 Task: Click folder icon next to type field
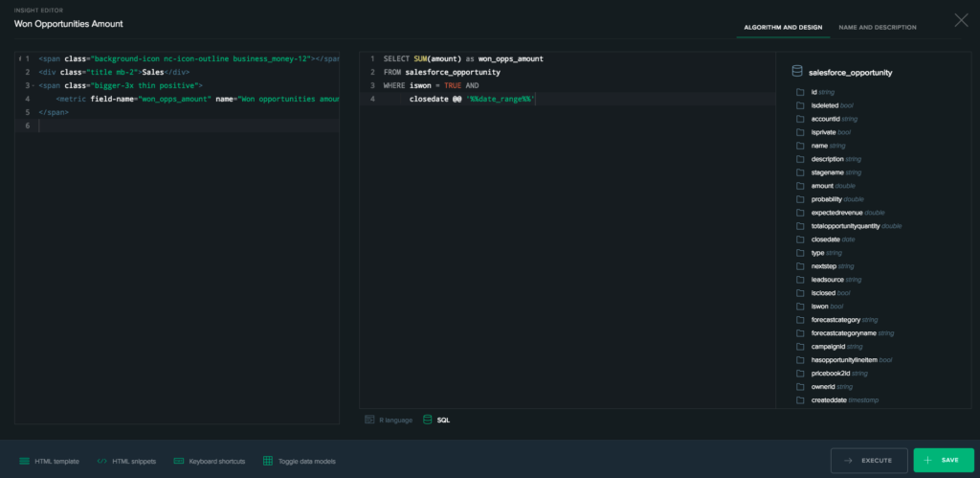click(800, 253)
